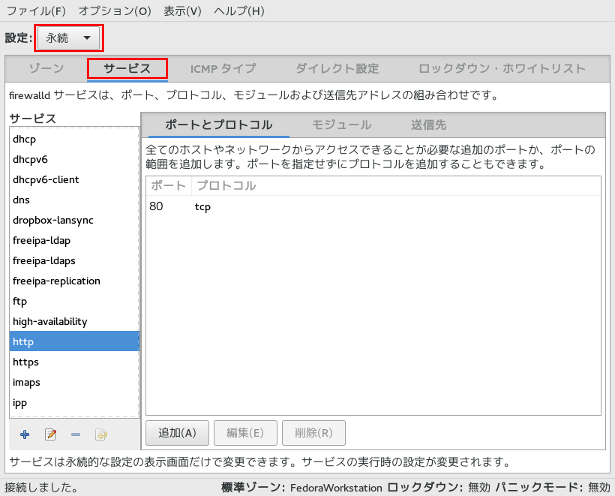
Task: Click the add service plus icon
Action: pos(25,434)
